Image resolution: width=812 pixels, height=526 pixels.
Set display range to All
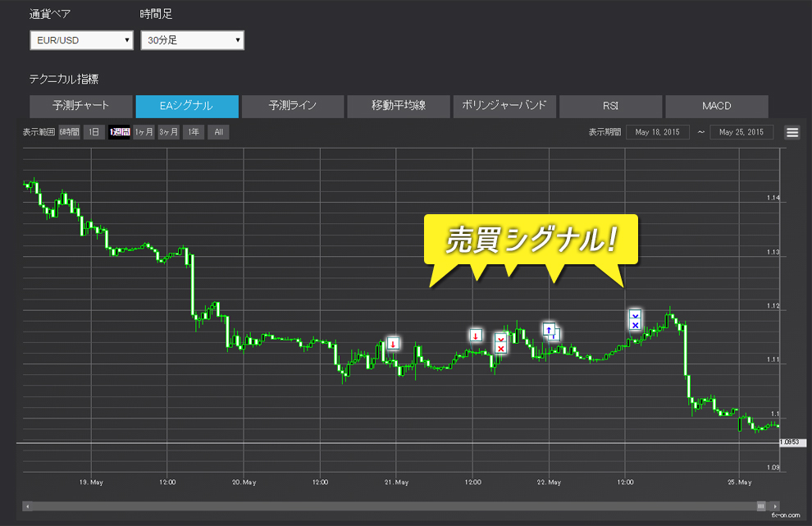pyautogui.click(x=218, y=132)
